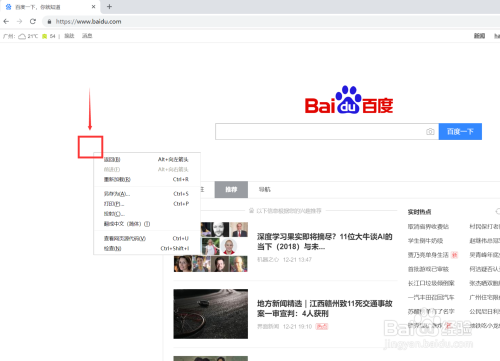
Task: Click the camera image search icon
Action: (x=430, y=132)
